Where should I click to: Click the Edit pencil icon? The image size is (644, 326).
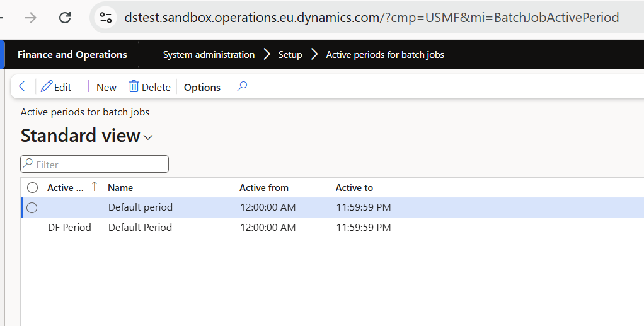pos(47,87)
